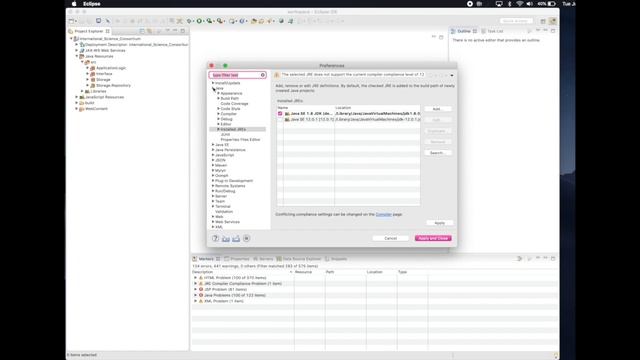Uncheck the Java SE 1.8 JDK checkbox
The width and height of the screenshot is (640, 360).
pyautogui.click(x=280, y=113)
